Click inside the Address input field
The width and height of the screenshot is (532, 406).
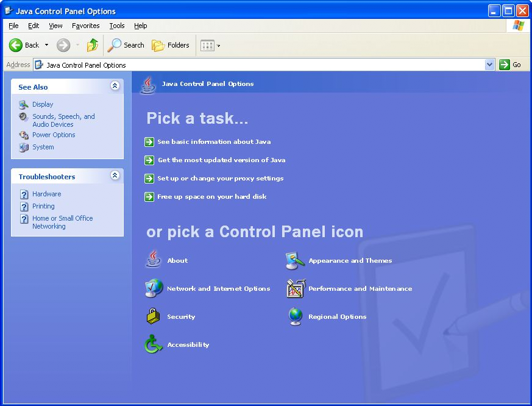(244, 65)
